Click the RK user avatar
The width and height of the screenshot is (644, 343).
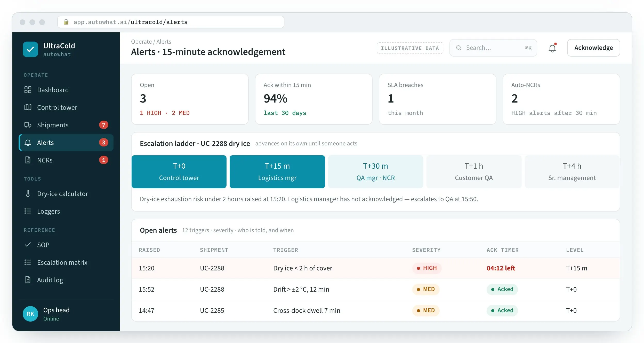(x=30, y=314)
